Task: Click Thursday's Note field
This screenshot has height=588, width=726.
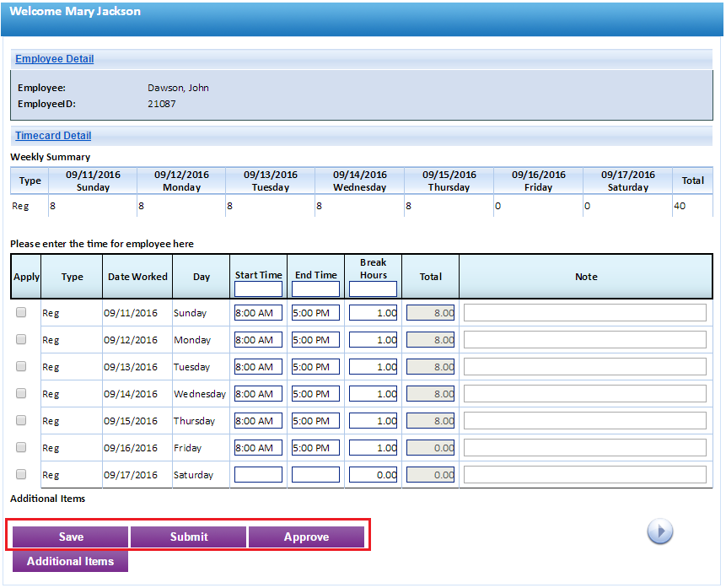Action: tap(585, 421)
